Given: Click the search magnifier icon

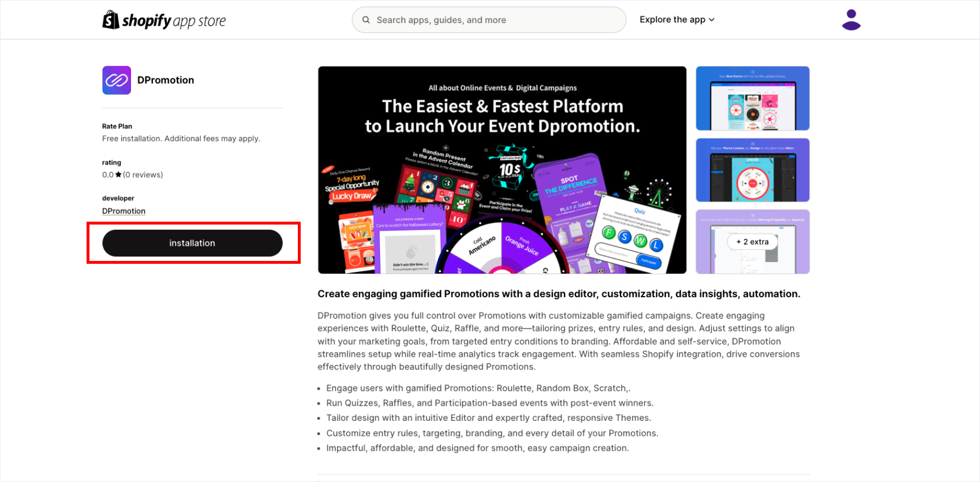Looking at the screenshot, I should pos(366,20).
